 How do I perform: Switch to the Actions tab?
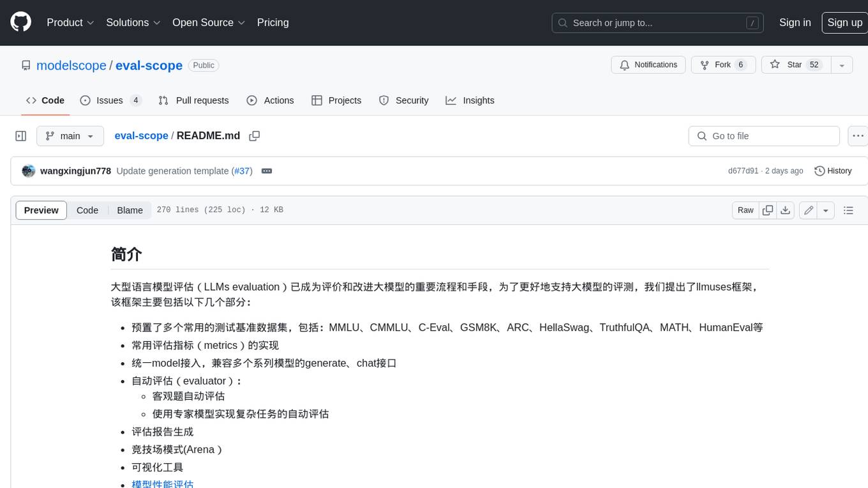[x=270, y=100]
